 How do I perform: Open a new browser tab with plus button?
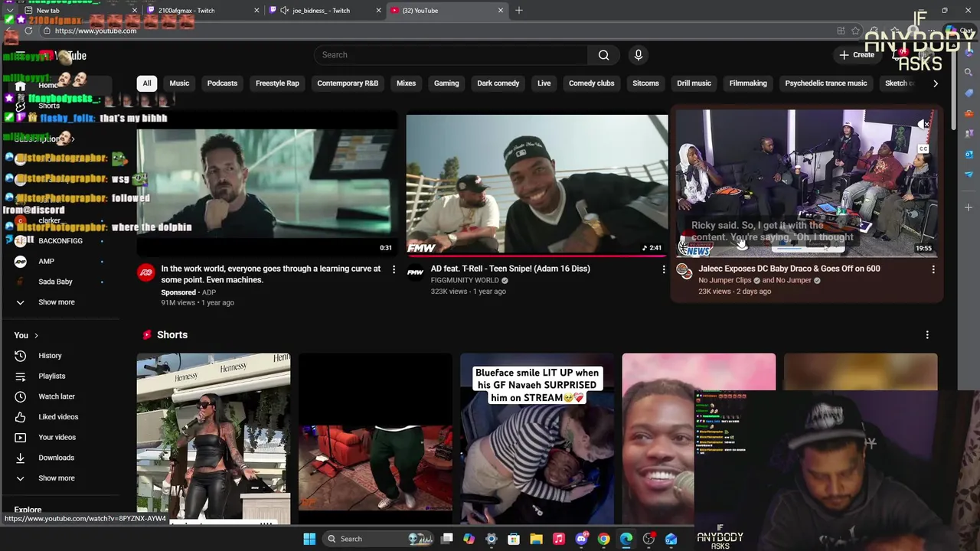519,10
